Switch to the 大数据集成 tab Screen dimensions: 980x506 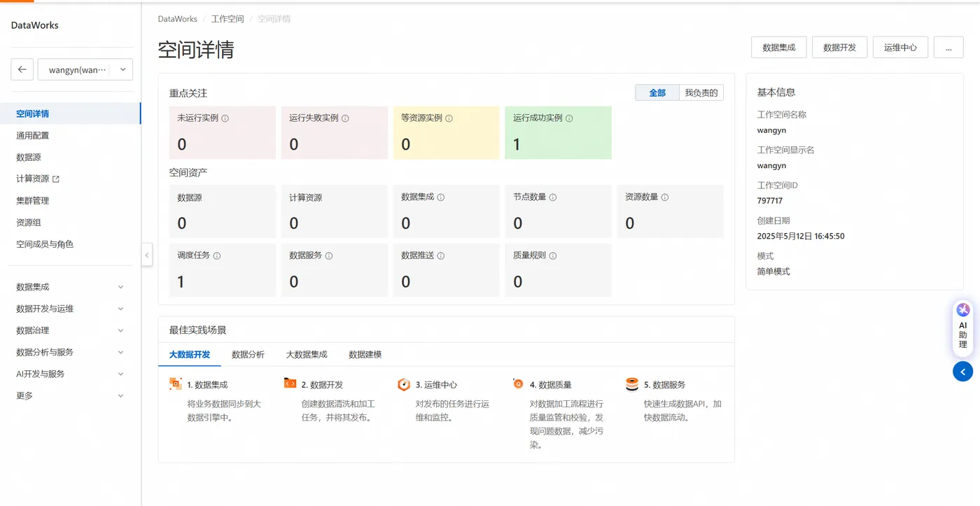[x=307, y=354]
